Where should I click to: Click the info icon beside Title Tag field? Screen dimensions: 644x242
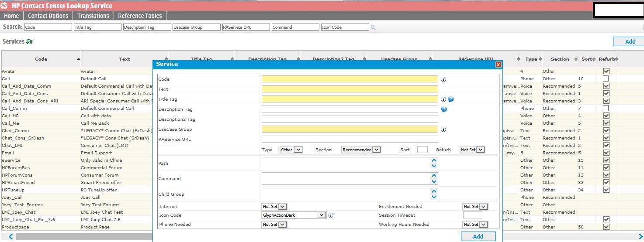pos(443,99)
